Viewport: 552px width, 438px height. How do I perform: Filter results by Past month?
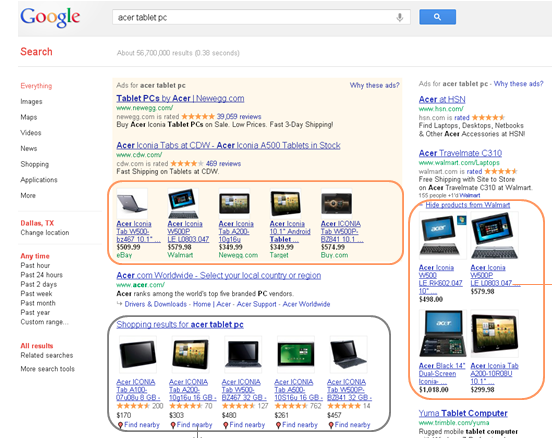(x=38, y=303)
